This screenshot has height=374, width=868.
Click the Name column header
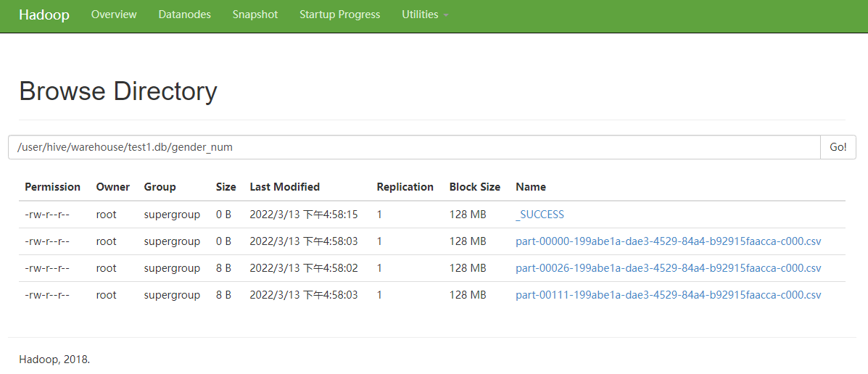click(530, 187)
